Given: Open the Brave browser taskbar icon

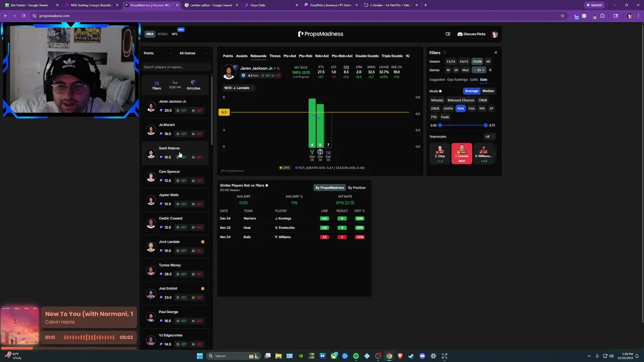Looking at the screenshot, I should click(400, 356).
